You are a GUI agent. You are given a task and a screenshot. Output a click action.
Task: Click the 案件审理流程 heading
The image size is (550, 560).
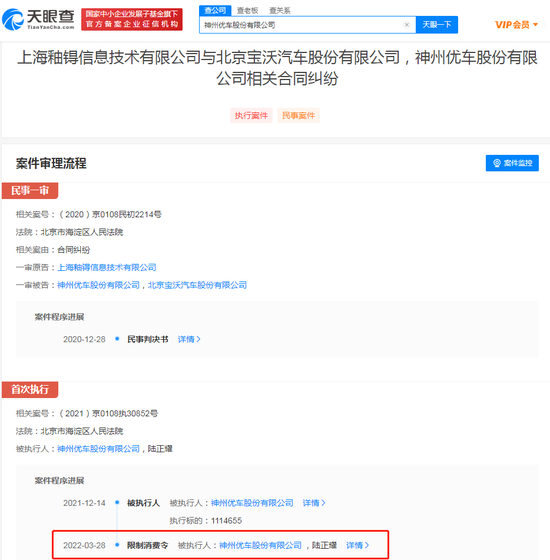coord(51,163)
